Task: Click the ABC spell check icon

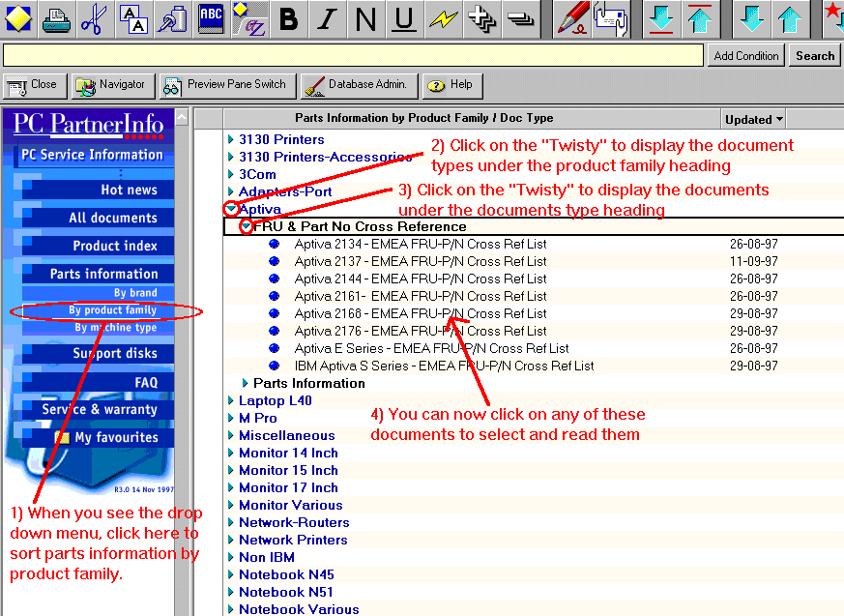Action: tap(211, 18)
